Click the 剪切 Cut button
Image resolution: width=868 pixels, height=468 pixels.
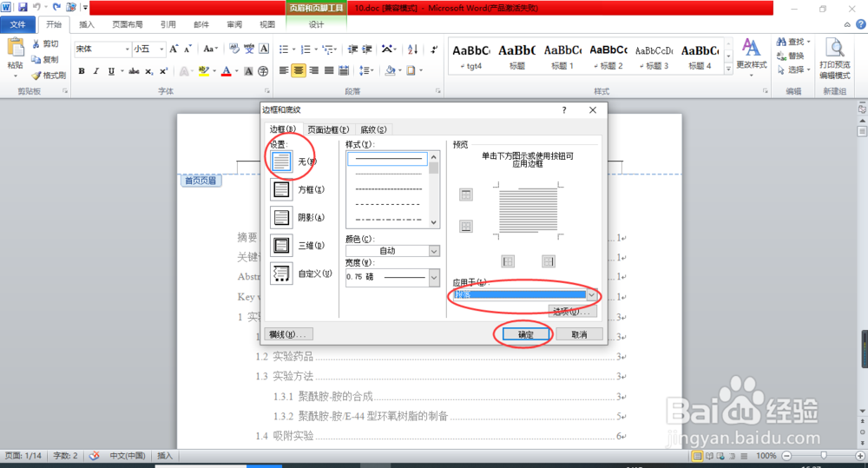[45, 43]
